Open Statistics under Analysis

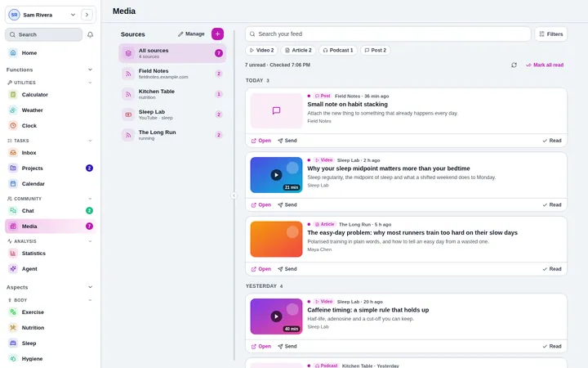(x=51, y=254)
